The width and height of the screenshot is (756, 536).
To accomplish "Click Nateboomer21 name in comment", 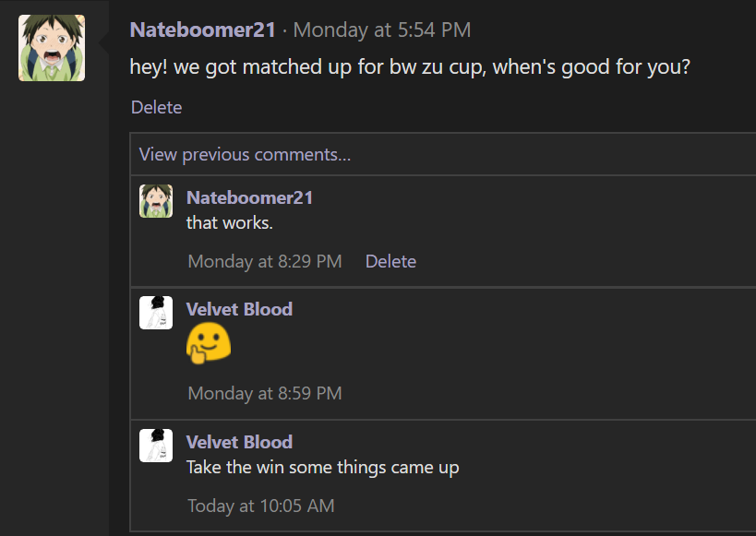I will point(250,197).
